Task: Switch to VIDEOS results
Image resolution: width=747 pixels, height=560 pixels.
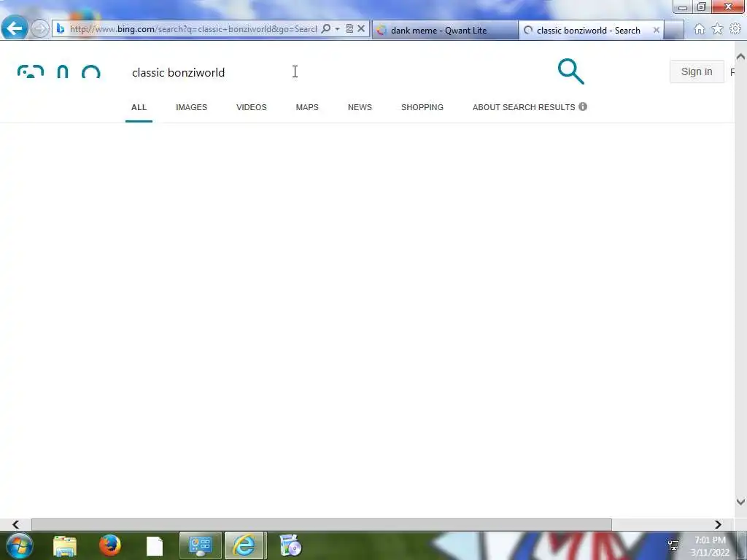Action: (252, 108)
